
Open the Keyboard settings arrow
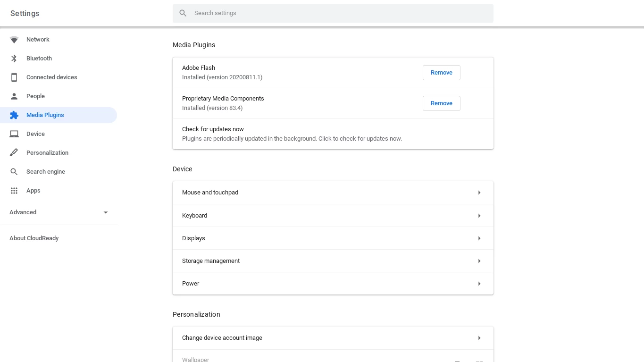[x=479, y=216]
